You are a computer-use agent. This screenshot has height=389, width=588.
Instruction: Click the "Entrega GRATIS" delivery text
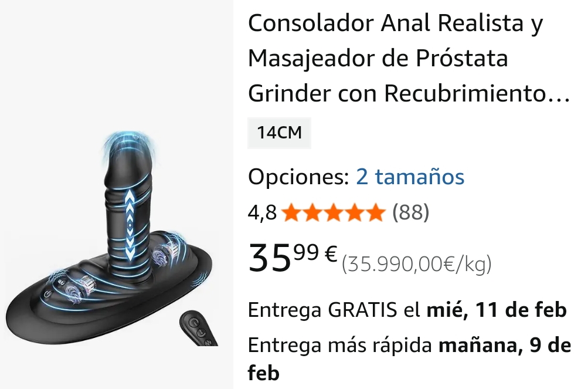tap(322, 310)
